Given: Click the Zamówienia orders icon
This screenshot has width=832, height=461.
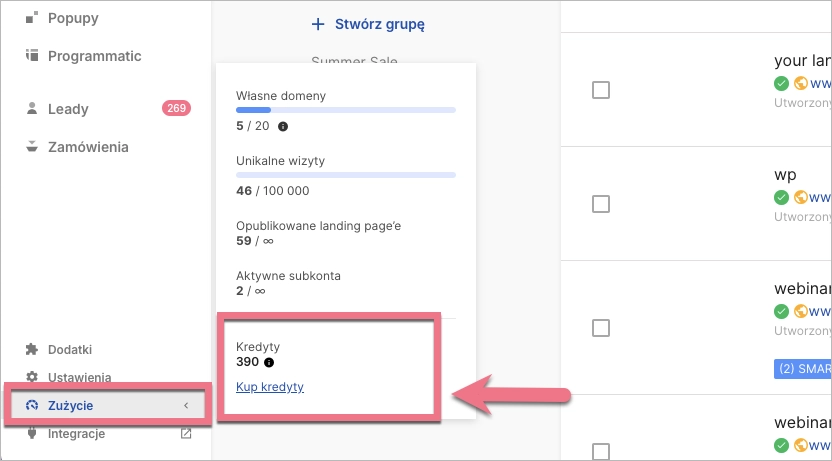Looking at the screenshot, I should click(32, 147).
